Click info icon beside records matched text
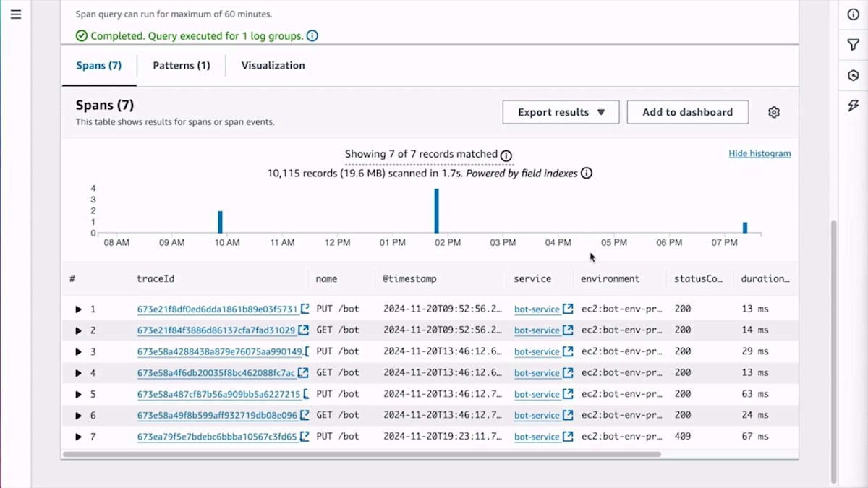The width and height of the screenshot is (868, 488). (506, 155)
